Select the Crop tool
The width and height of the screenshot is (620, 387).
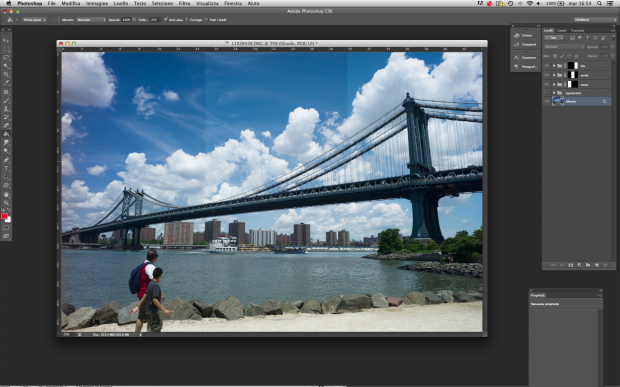pyautogui.click(x=6, y=74)
